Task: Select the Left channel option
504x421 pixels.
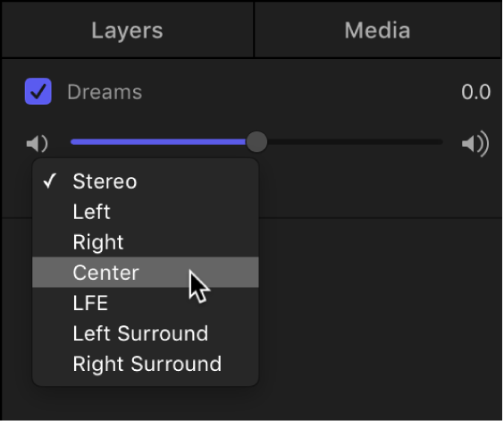Action: coord(146,212)
